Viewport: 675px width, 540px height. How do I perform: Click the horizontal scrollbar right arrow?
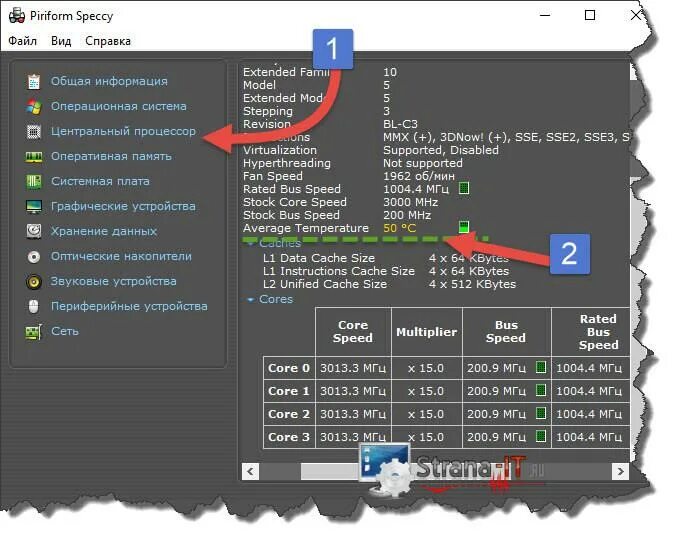coord(620,472)
